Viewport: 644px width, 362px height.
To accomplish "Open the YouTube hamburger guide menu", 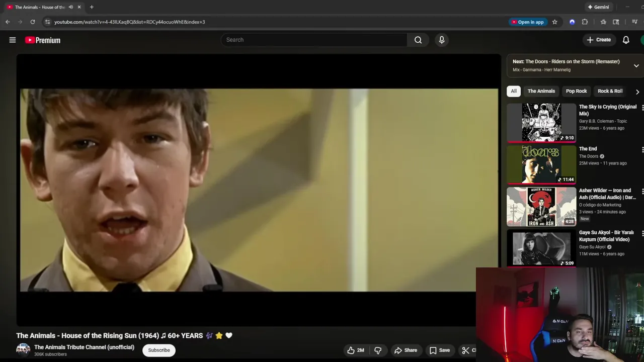I will pyautogui.click(x=13, y=40).
